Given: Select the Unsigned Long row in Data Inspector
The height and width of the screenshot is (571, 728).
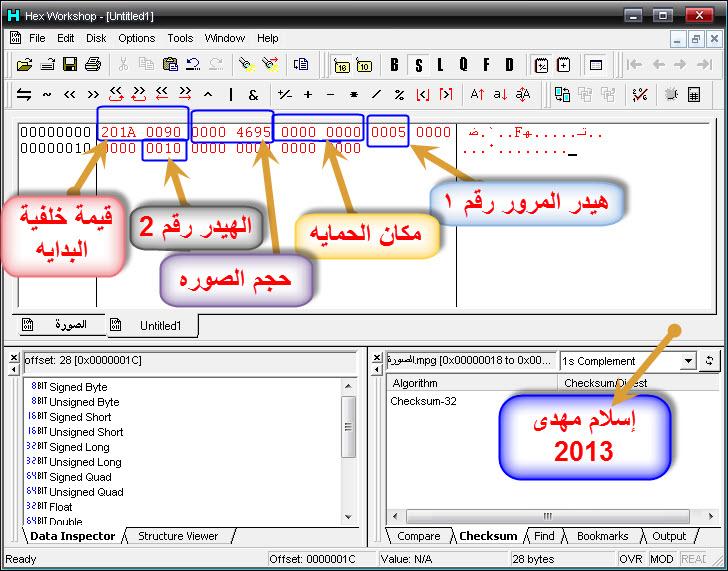Looking at the screenshot, I should (85, 462).
